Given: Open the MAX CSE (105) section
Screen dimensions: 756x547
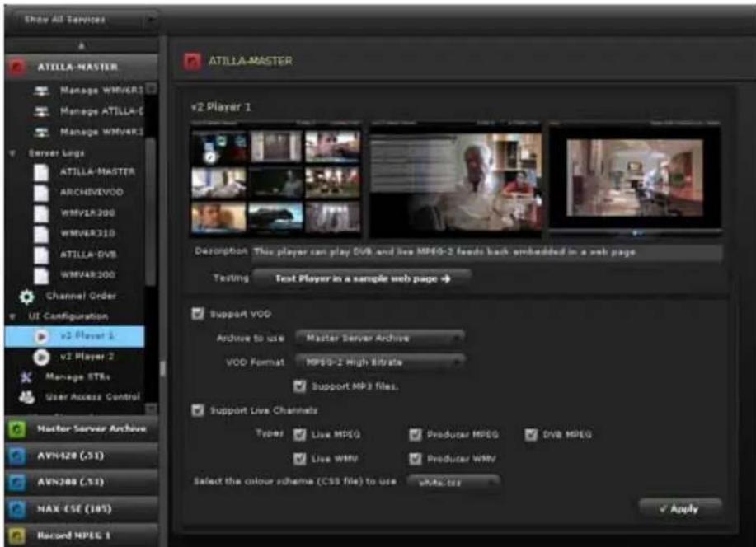Looking at the screenshot, I should [81, 509].
